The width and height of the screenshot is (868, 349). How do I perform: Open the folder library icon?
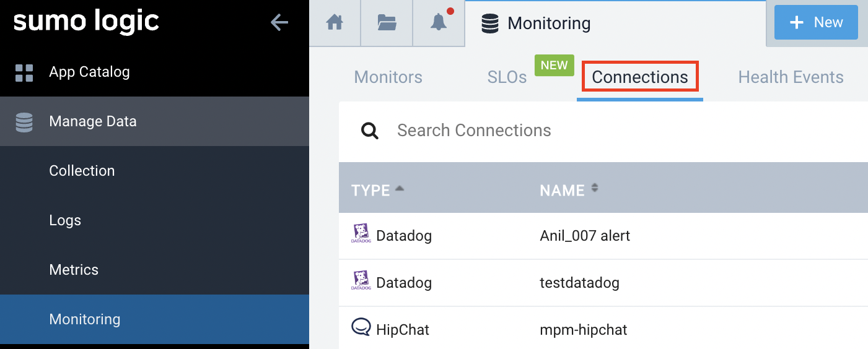(x=387, y=23)
